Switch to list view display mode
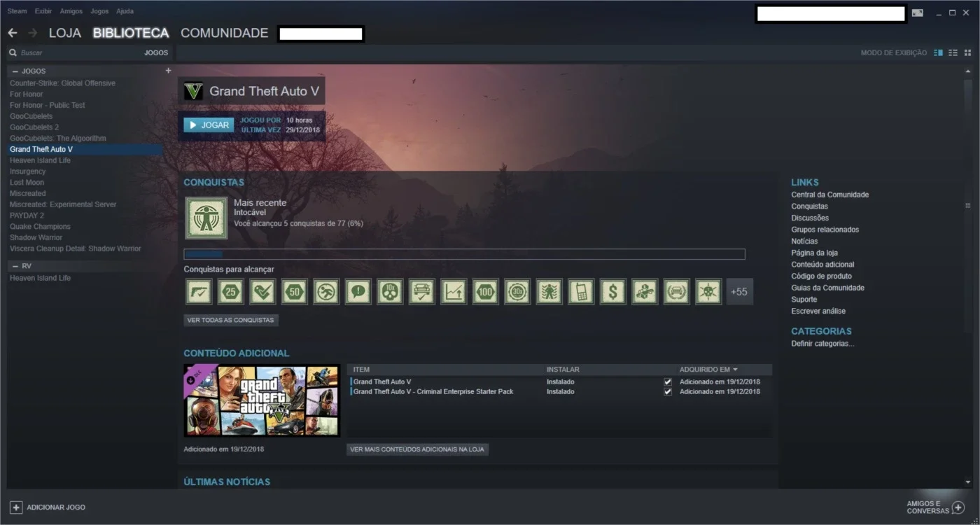 coord(953,52)
